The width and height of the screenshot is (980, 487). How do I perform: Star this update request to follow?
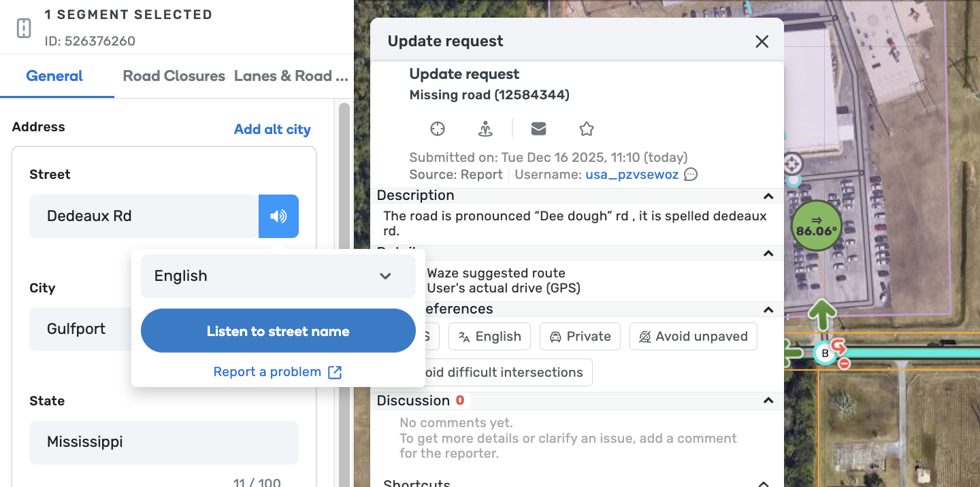coord(587,129)
